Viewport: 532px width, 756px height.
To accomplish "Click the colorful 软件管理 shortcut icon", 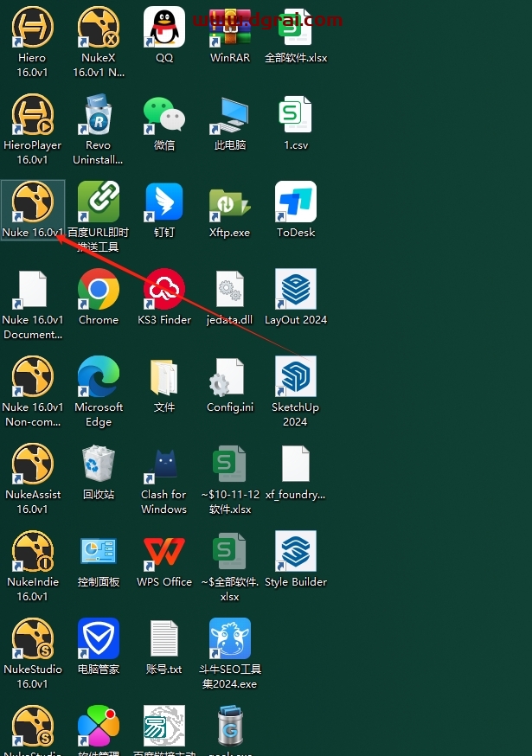I will [x=99, y=726].
